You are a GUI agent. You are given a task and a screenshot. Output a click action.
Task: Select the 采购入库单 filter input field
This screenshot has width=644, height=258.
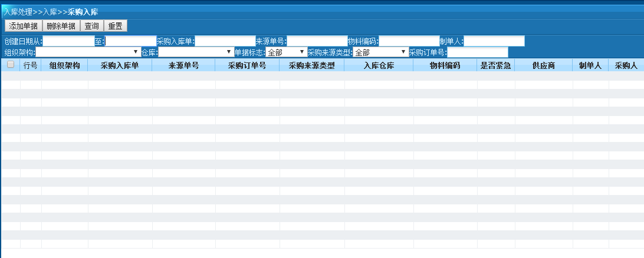pos(225,41)
